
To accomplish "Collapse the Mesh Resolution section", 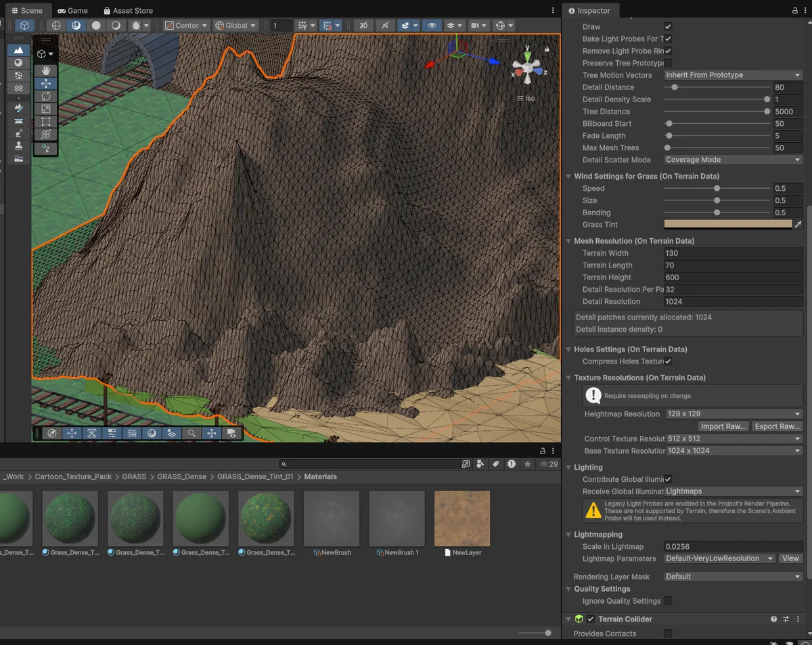I will point(568,241).
